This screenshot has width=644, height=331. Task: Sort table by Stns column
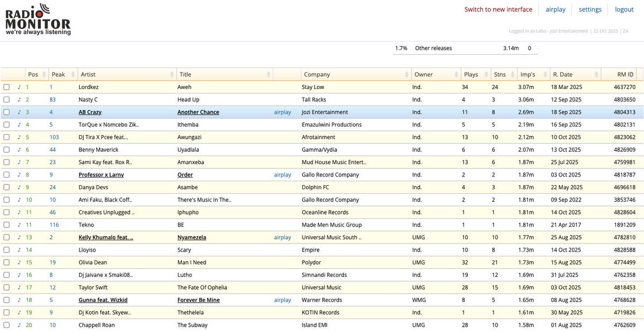503,75
